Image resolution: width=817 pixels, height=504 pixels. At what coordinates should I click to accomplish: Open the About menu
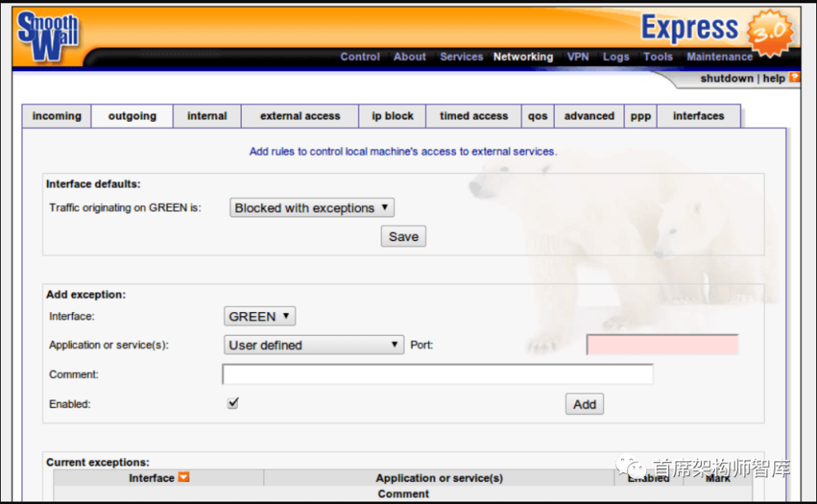click(x=409, y=57)
